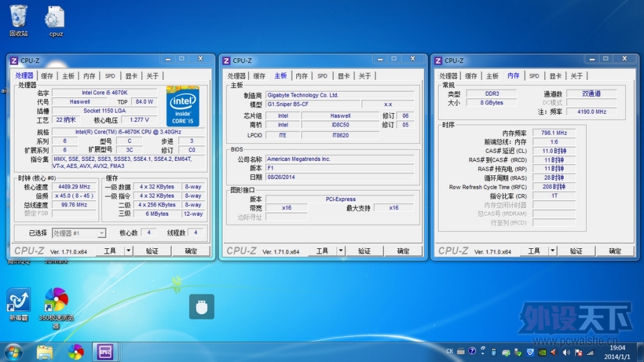Viewport: 644px width, 362px height.
Task: Open Windows Explorer from the taskbar
Action: [x=45, y=352]
